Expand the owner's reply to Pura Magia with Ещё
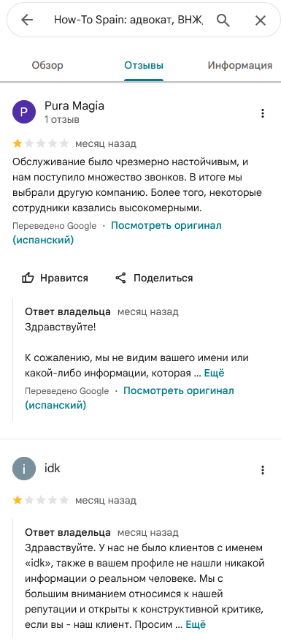This screenshot has height=644, width=281. click(214, 374)
